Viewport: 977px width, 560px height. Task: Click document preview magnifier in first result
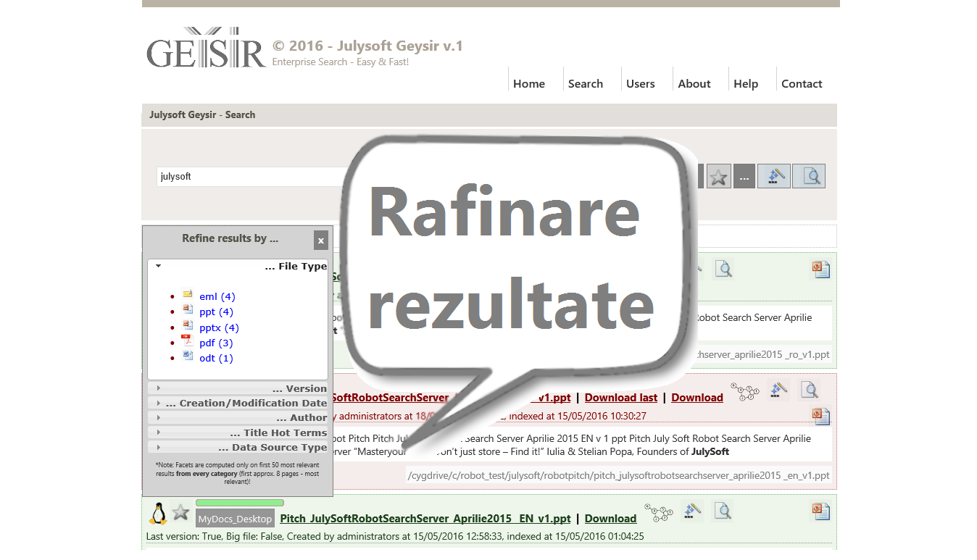(723, 269)
